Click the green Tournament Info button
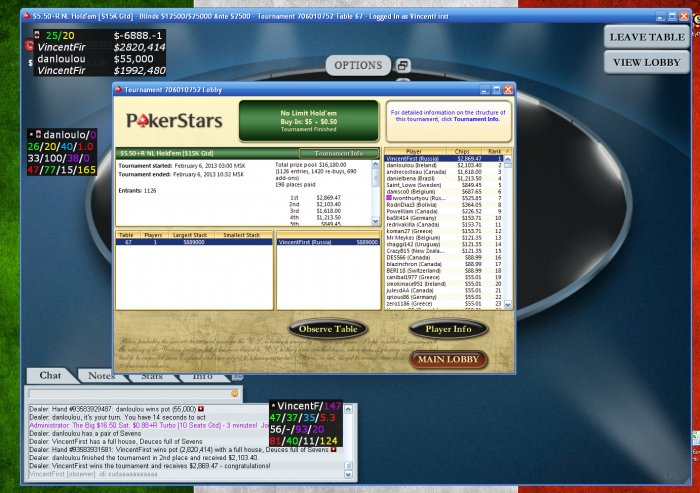Screen dimensions: 700x493 tap(339, 153)
